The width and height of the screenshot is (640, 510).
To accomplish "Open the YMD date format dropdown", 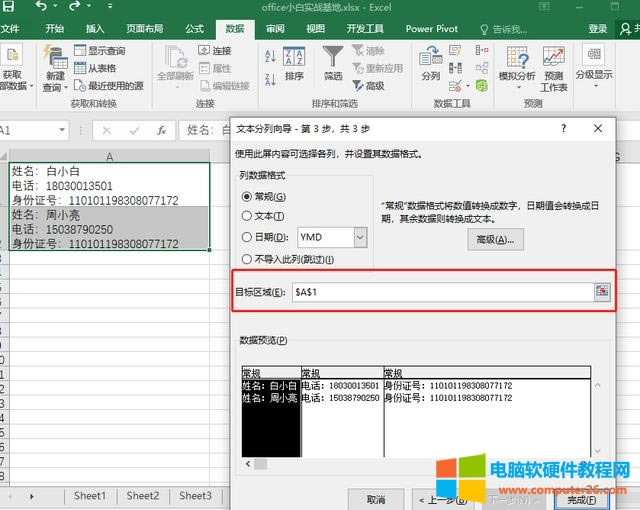I will [360, 238].
